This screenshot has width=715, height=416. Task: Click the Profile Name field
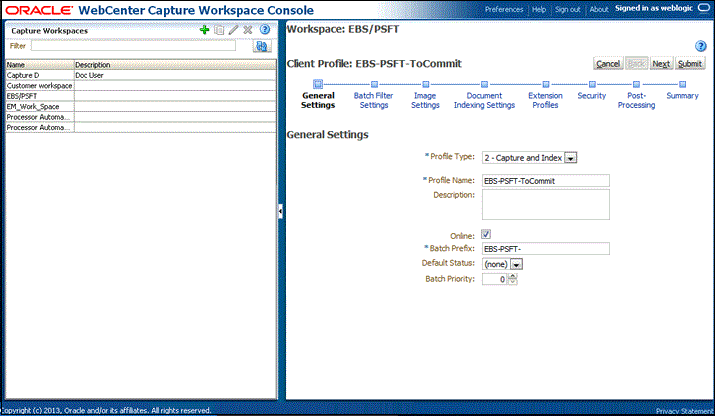tap(545, 181)
